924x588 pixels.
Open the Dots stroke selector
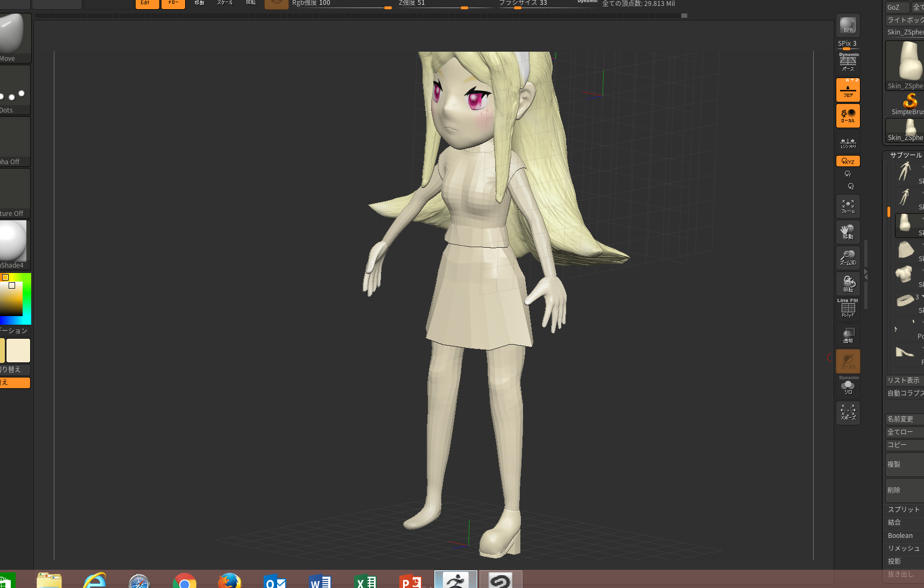click(x=15, y=89)
